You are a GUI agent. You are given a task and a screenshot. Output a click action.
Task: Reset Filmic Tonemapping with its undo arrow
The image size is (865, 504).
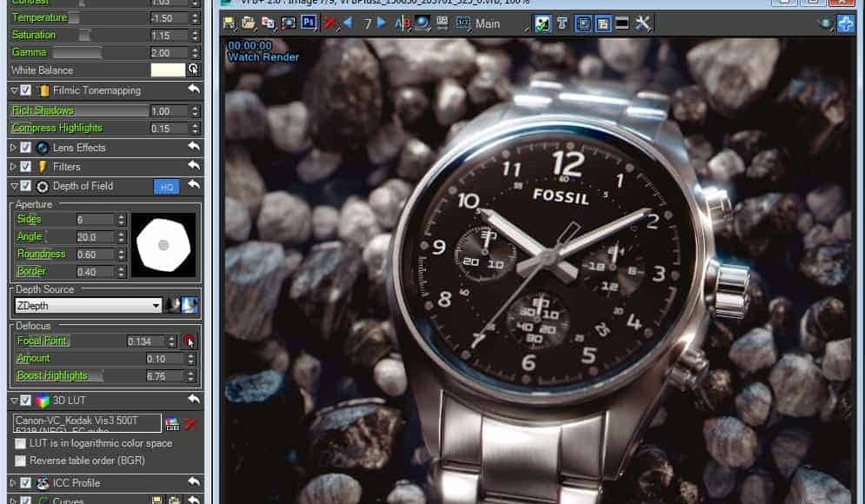(x=193, y=90)
